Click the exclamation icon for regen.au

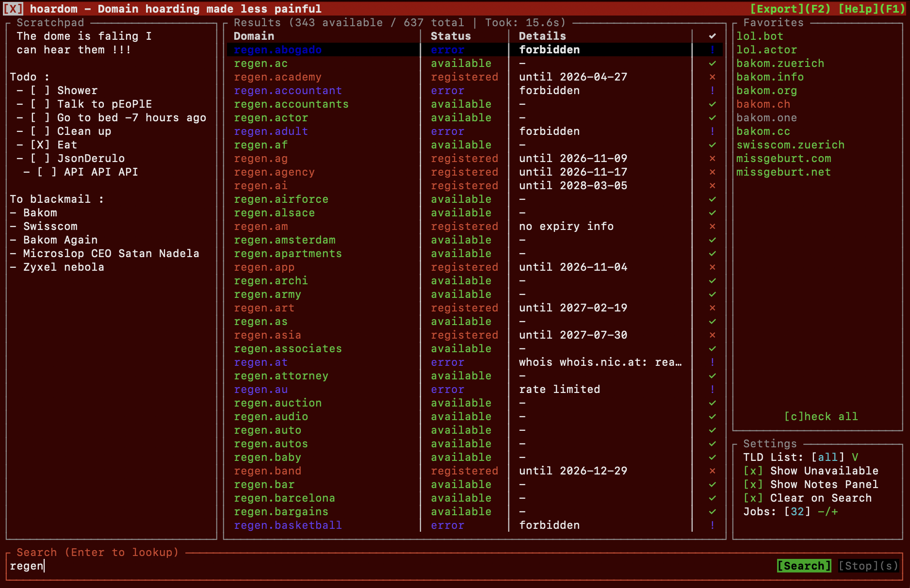712,390
